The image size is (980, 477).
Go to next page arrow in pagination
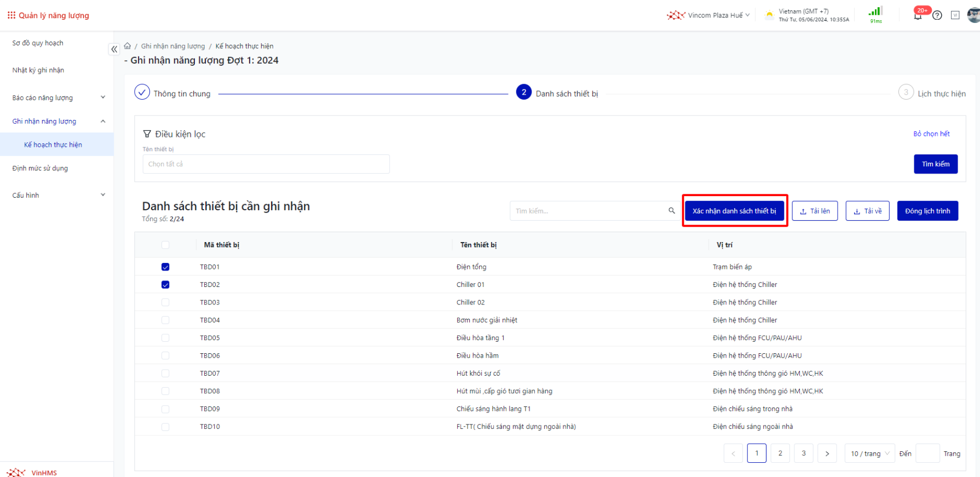click(x=827, y=453)
